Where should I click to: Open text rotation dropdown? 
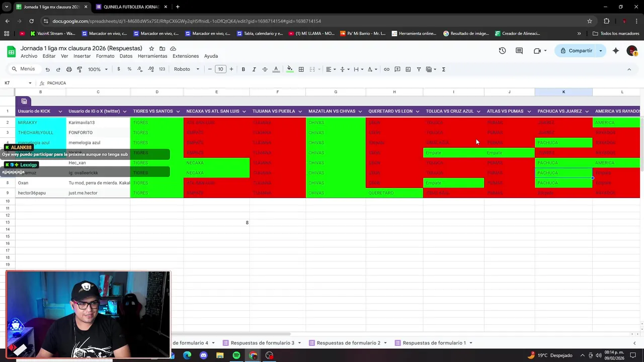[371, 69]
